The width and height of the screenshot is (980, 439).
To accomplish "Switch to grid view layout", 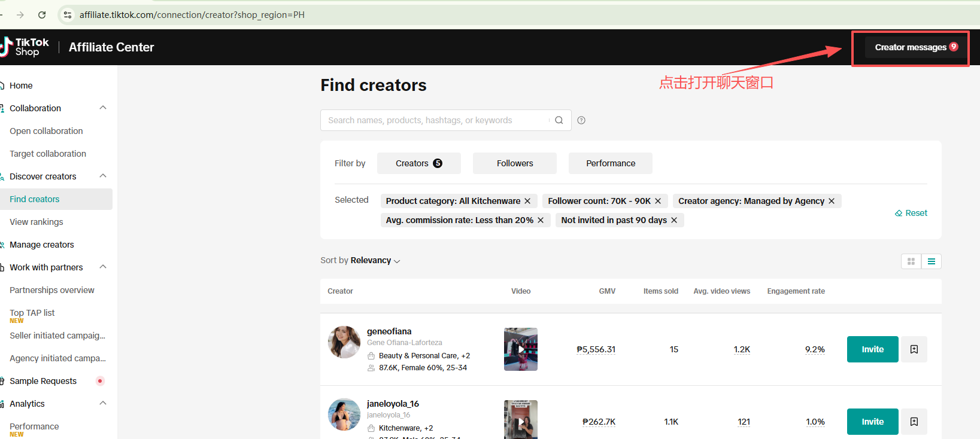I will (911, 261).
